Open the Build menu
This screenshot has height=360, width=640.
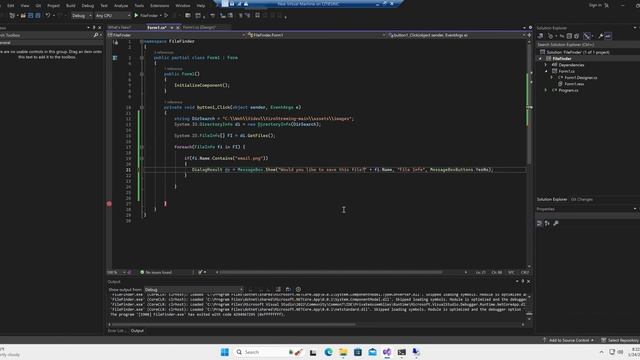pos(71,6)
